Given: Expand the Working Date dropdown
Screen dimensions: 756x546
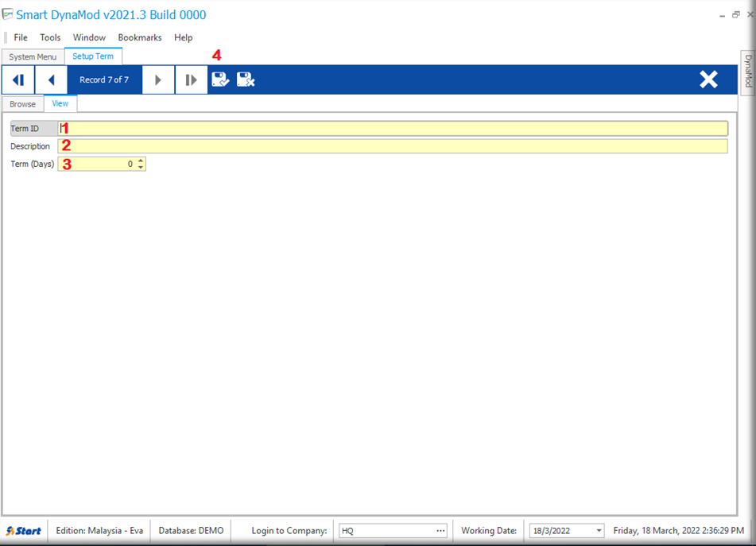Looking at the screenshot, I should 598,531.
